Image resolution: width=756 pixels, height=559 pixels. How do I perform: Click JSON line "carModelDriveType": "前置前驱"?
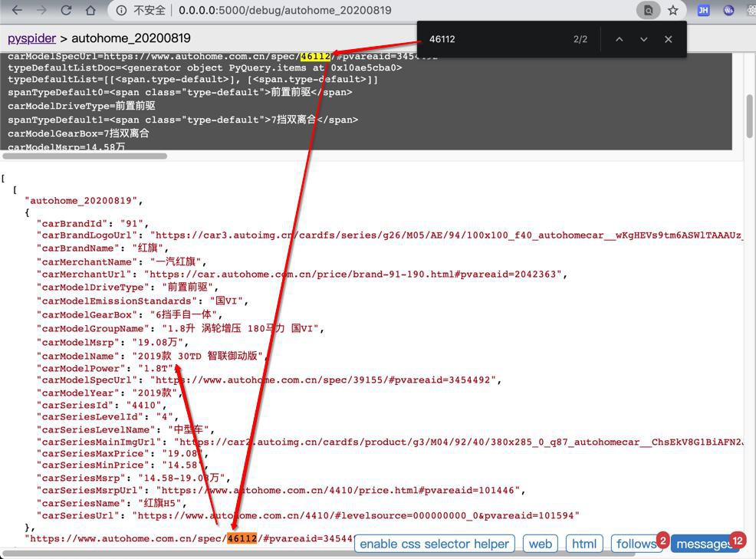coord(127,287)
